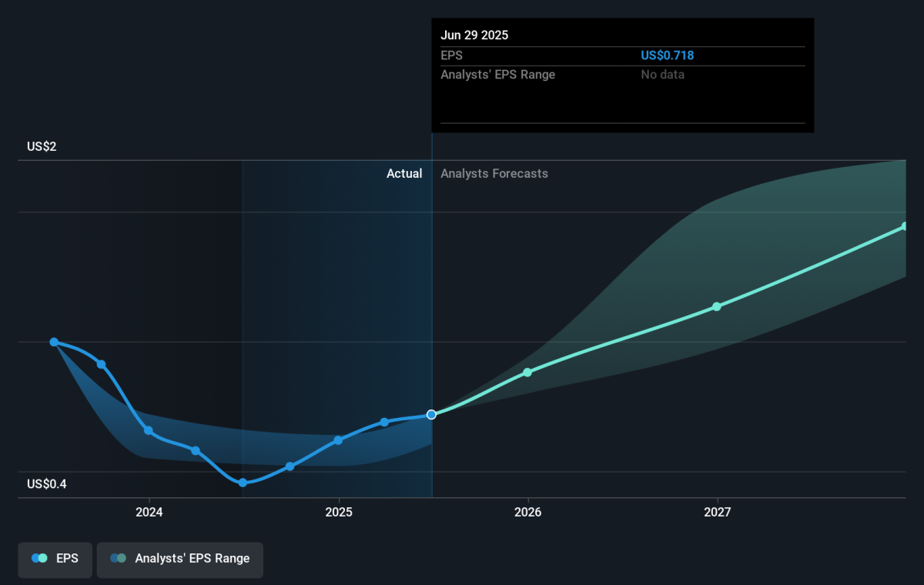Click the EPS data point at 2025
The image size is (924, 585).
[338, 440]
